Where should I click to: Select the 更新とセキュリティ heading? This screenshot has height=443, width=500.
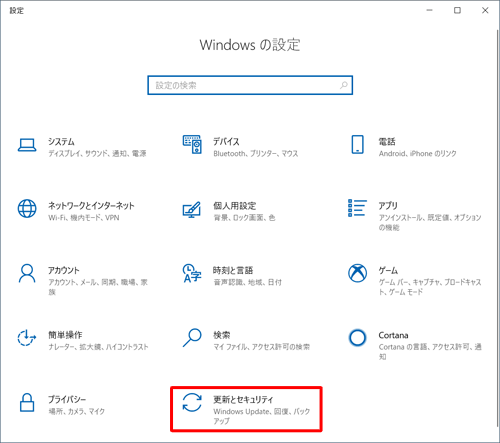pos(243,399)
